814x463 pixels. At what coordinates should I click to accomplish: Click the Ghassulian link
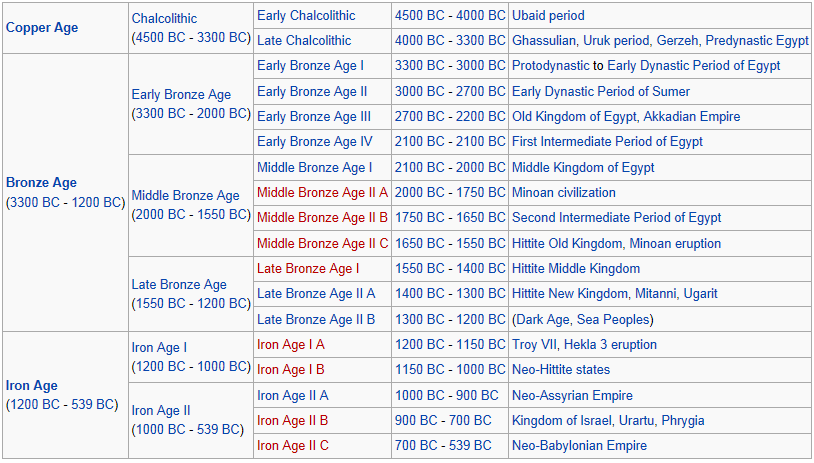[x=546, y=40]
